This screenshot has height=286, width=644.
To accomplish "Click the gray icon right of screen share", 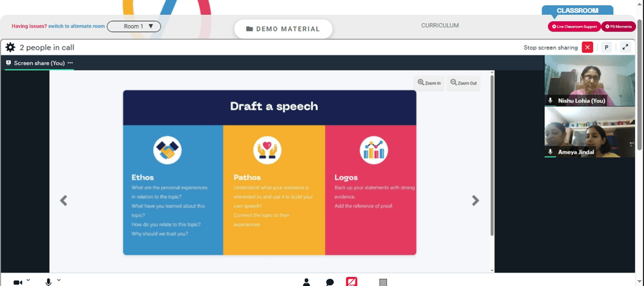I will click(383, 282).
